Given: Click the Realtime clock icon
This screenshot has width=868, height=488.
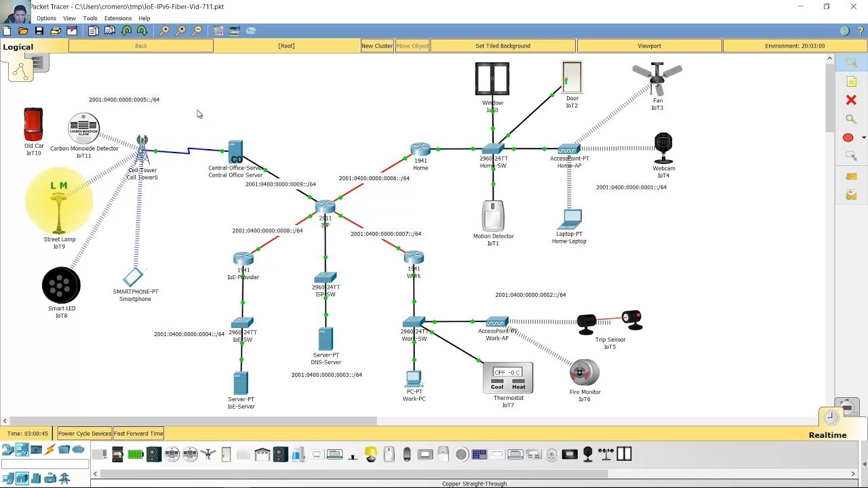Looking at the screenshot, I should coord(831,418).
